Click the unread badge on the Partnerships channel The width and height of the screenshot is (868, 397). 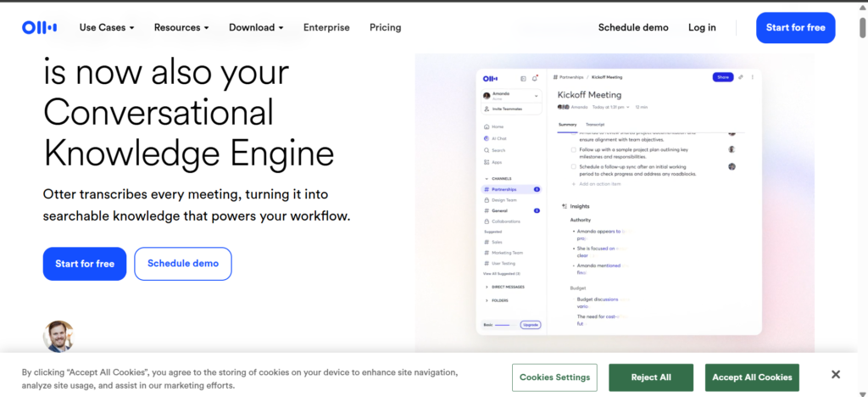click(537, 189)
